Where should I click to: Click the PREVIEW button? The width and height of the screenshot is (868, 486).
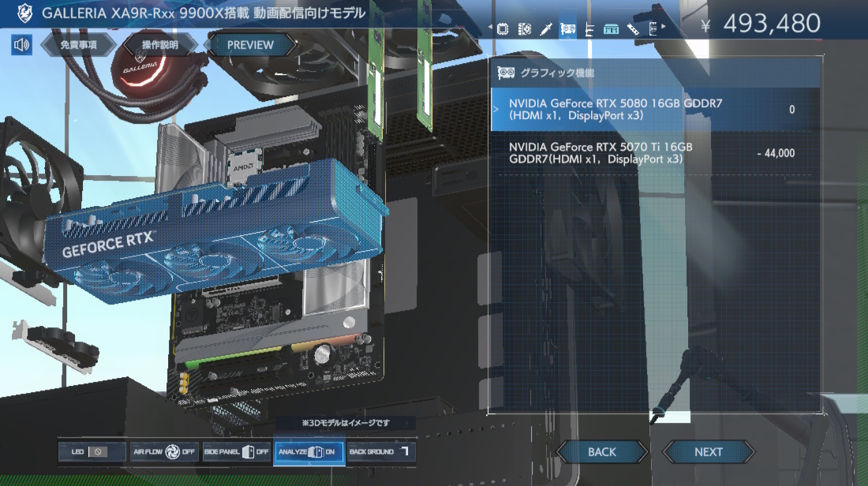coord(250,45)
